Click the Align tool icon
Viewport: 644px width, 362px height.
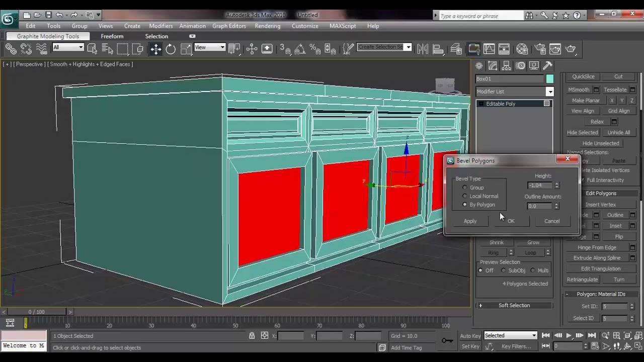coord(438,49)
